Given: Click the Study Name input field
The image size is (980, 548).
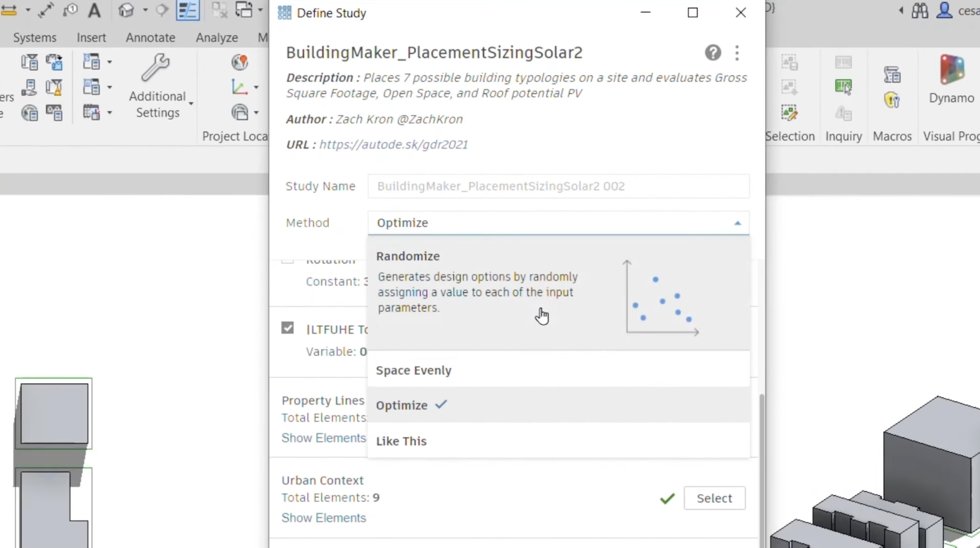Looking at the screenshot, I should coord(558,186).
